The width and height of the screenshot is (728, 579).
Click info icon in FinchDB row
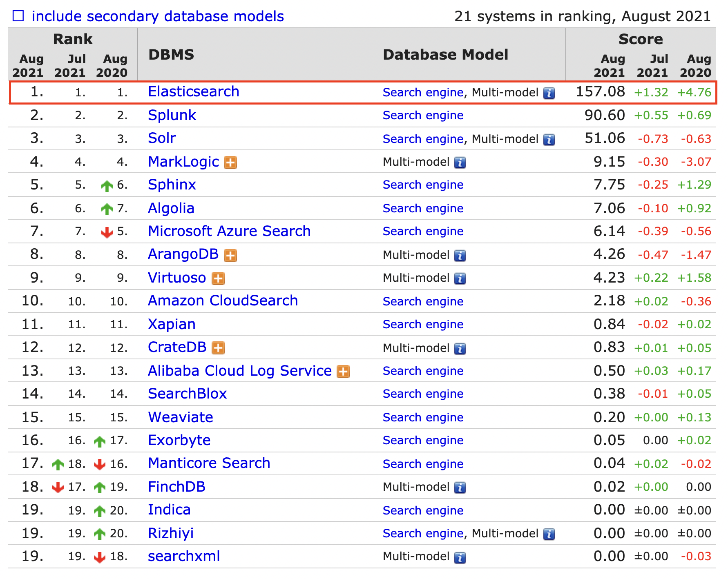coord(460,488)
